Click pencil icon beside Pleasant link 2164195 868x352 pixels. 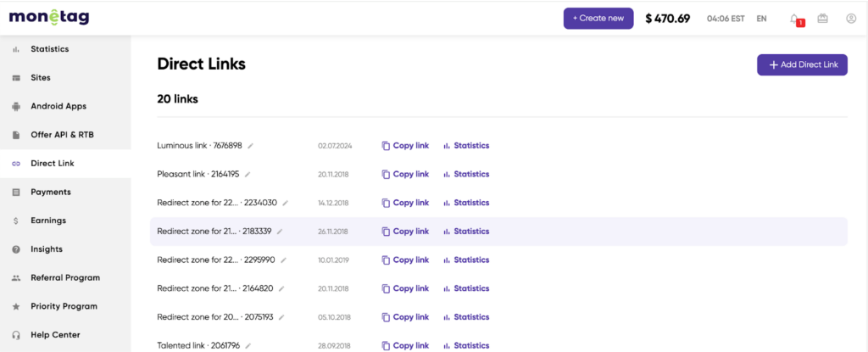click(x=248, y=175)
